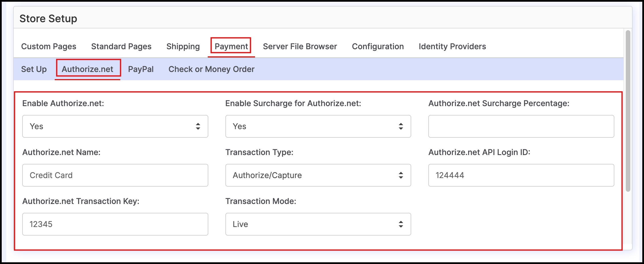Click the Authorize.net Name field
The image size is (644, 264).
(115, 175)
